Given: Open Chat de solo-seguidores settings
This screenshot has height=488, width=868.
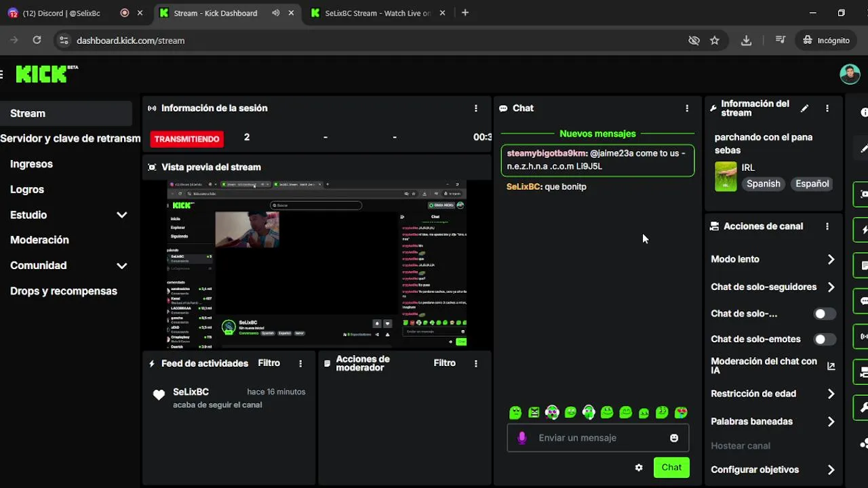Looking at the screenshot, I should pyautogui.click(x=773, y=287).
